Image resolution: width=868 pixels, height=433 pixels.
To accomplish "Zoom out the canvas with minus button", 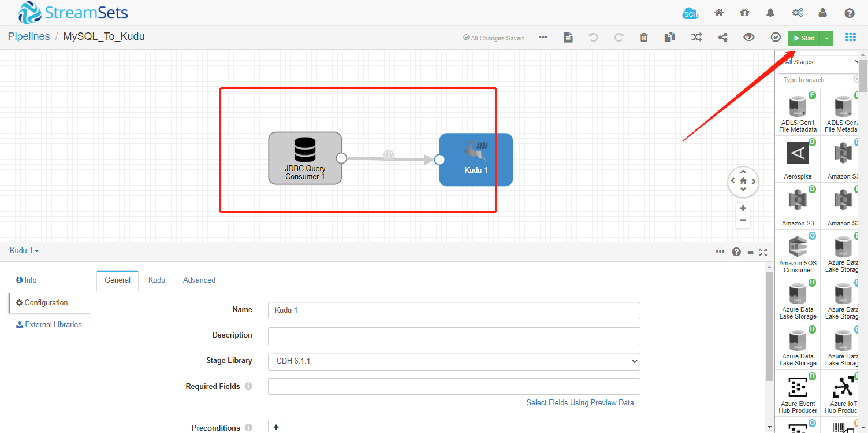I will coord(743,220).
